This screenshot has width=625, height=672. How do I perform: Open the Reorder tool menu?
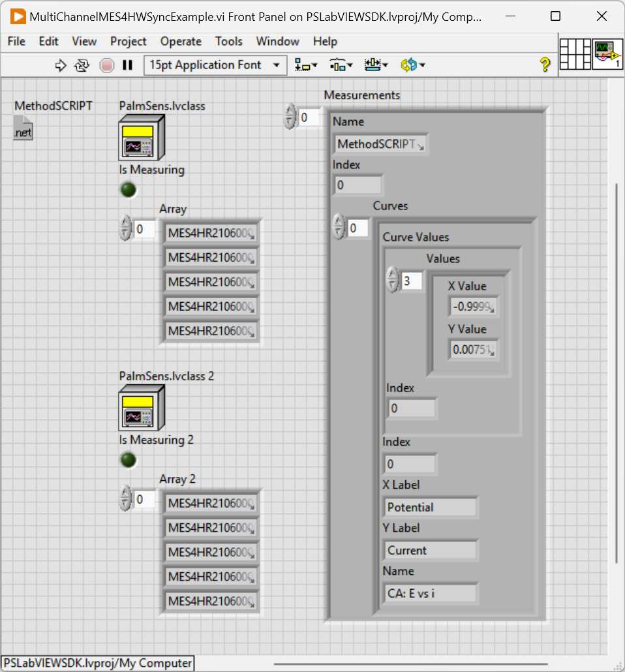(x=412, y=65)
